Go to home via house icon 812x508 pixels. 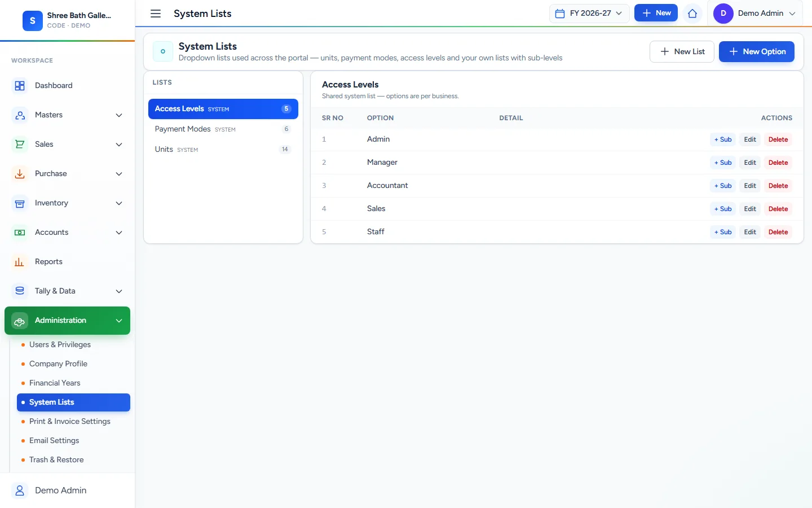[x=692, y=14]
